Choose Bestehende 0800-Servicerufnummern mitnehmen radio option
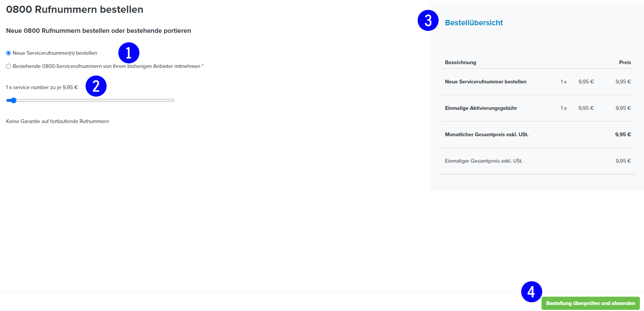644x311 pixels. (x=8, y=66)
